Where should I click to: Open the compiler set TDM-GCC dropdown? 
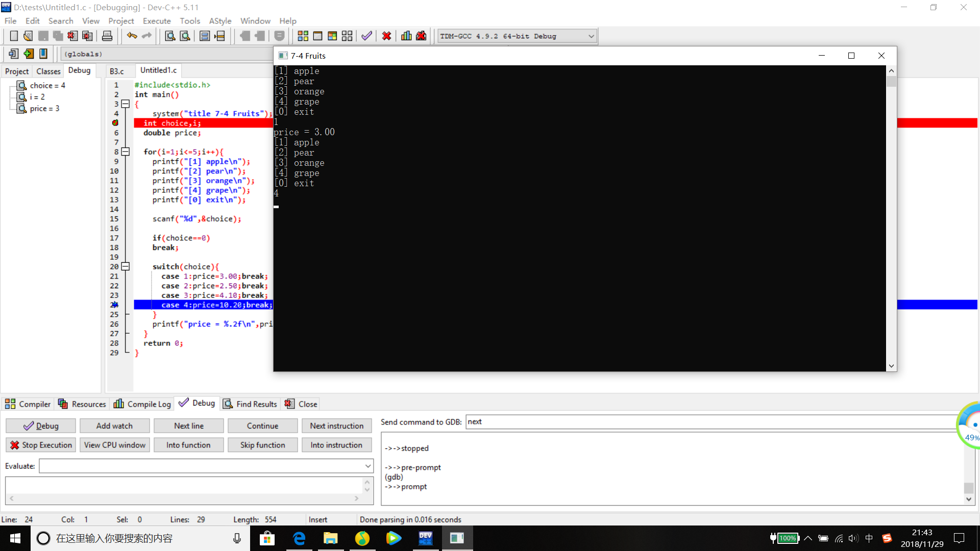click(591, 36)
